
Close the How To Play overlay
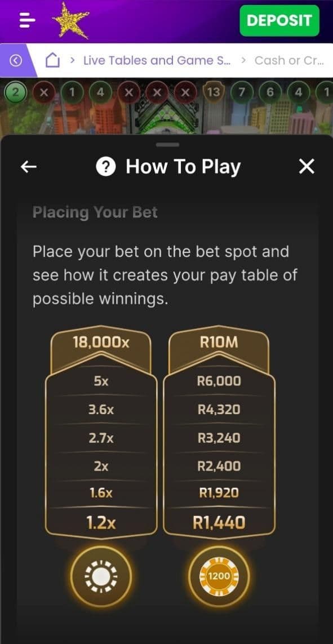[x=307, y=166]
